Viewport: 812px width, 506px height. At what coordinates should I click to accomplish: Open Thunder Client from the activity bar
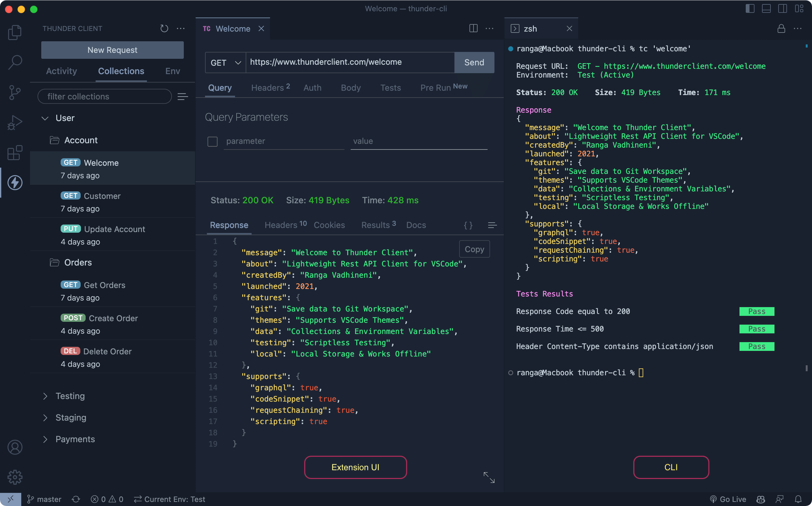pos(15,183)
